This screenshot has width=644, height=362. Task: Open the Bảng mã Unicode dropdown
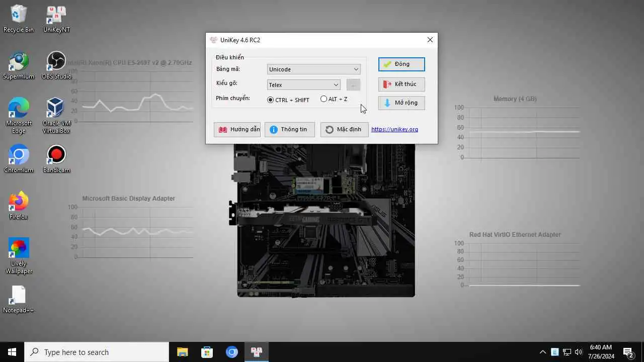pos(313,69)
